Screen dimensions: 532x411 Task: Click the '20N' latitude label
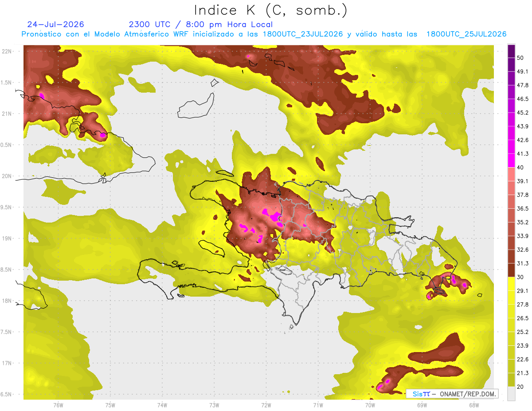7,176
